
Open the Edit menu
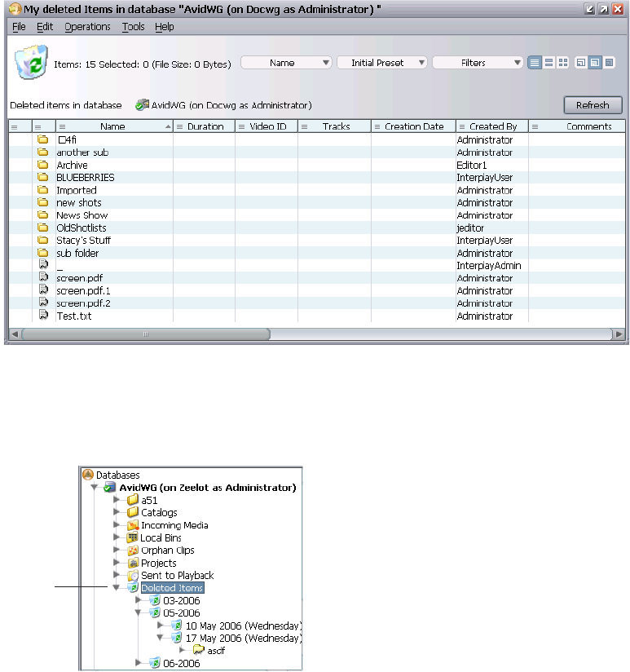[45, 27]
